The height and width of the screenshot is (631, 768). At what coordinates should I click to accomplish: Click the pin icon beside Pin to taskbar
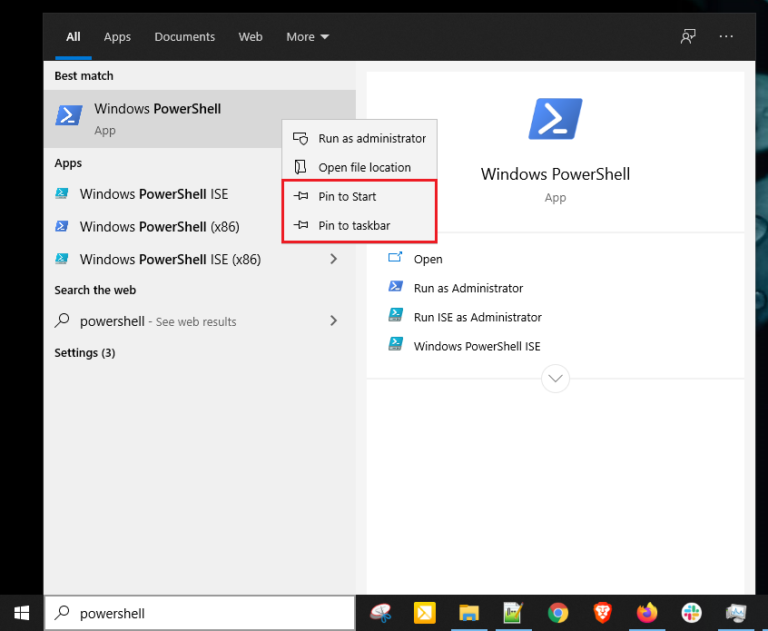point(301,225)
